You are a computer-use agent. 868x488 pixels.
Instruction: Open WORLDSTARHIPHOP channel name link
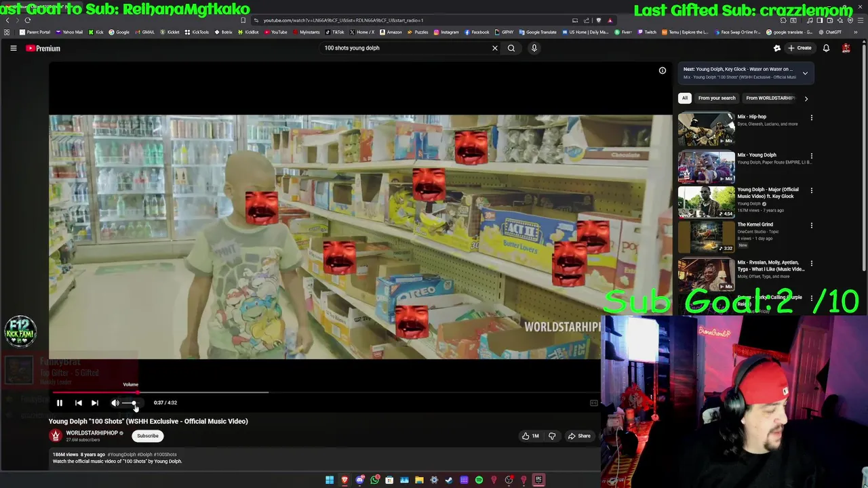point(92,432)
